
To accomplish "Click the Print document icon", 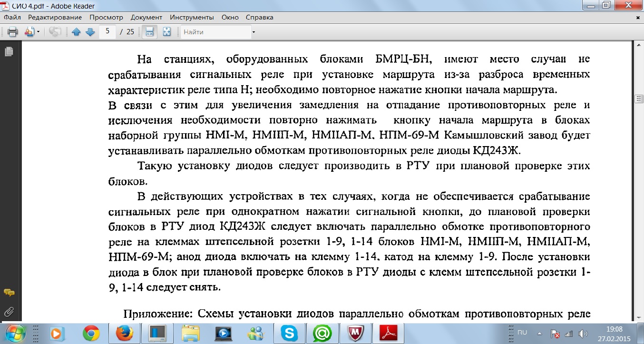I will pos(12,32).
